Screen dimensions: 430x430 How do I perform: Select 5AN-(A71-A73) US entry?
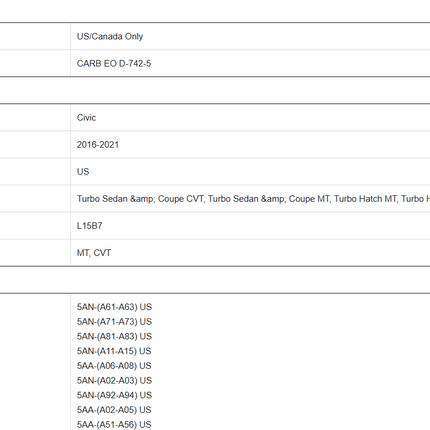point(114,322)
